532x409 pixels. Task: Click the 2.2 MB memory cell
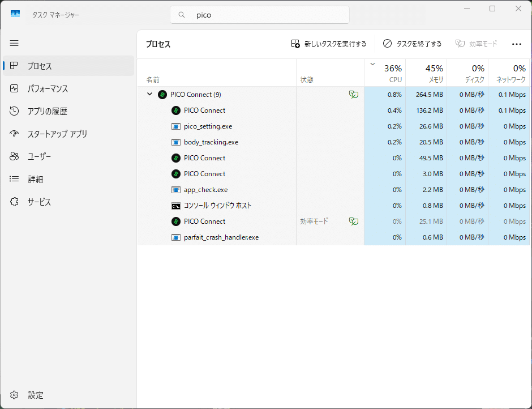(x=426, y=190)
